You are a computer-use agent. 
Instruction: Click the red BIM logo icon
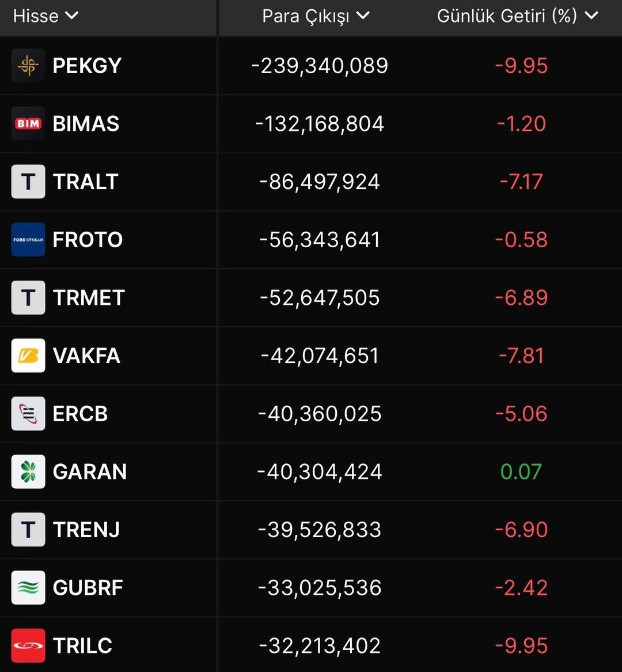point(28,124)
